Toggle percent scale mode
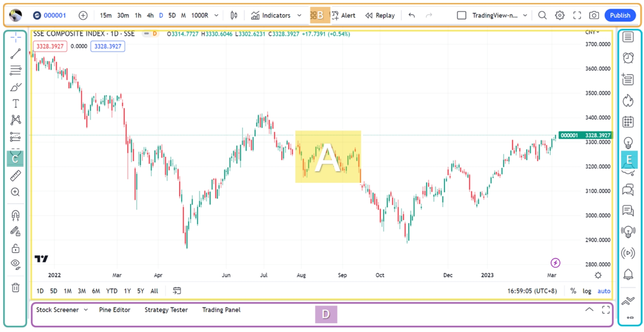 pyautogui.click(x=573, y=291)
